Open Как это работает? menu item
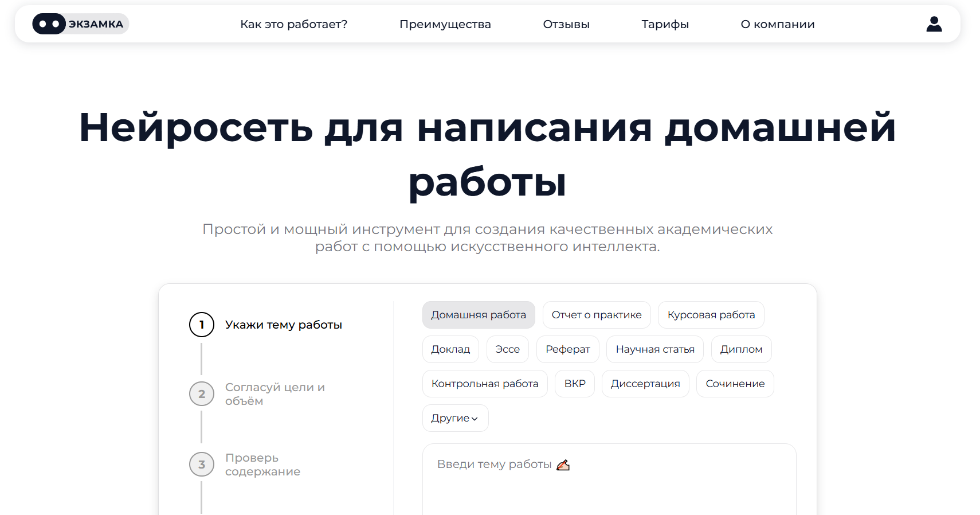980x515 pixels. coord(293,24)
